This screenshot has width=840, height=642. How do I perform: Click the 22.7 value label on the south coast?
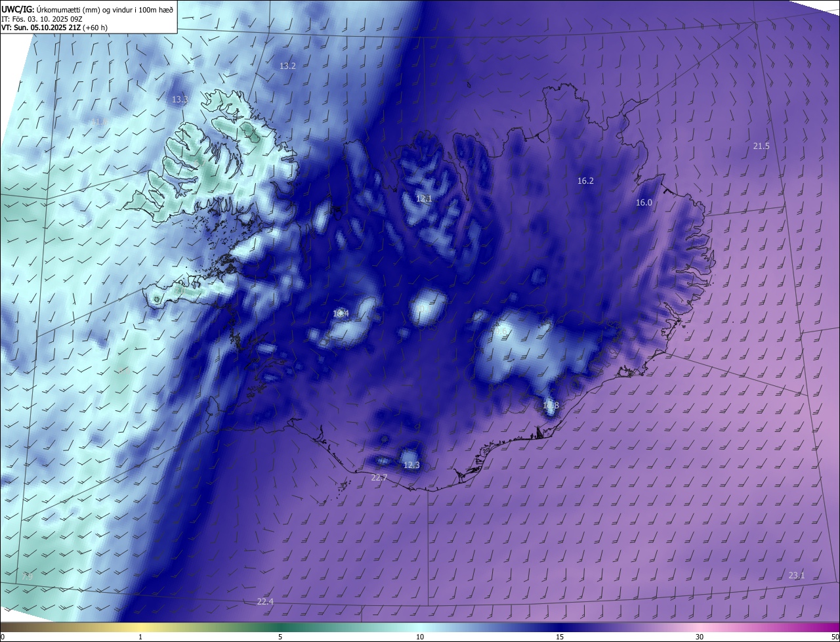coord(379,477)
